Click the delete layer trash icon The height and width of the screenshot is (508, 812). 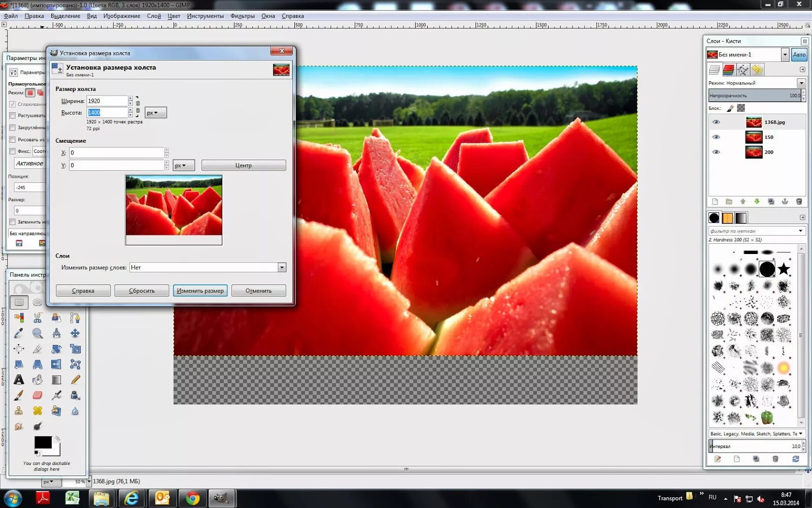coord(799,202)
